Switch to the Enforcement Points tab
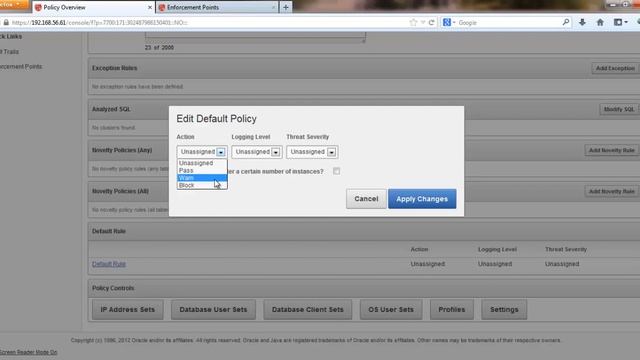Viewport: 640px width, 360px height. tap(217, 7)
